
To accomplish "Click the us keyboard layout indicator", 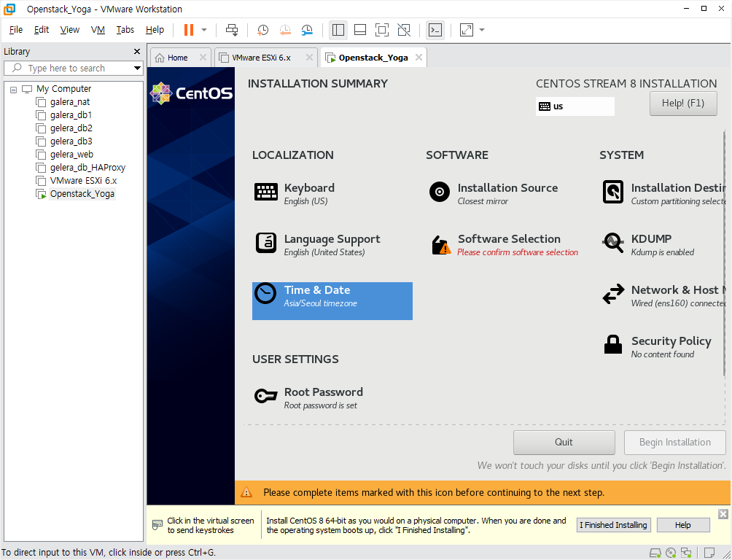I will [575, 106].
